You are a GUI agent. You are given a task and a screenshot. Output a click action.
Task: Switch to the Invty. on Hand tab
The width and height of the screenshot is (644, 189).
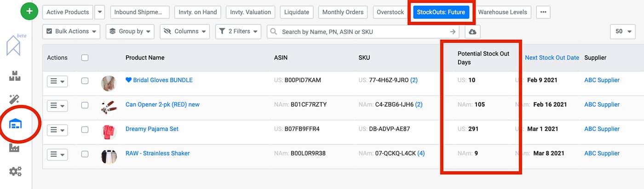pos(197,12)
